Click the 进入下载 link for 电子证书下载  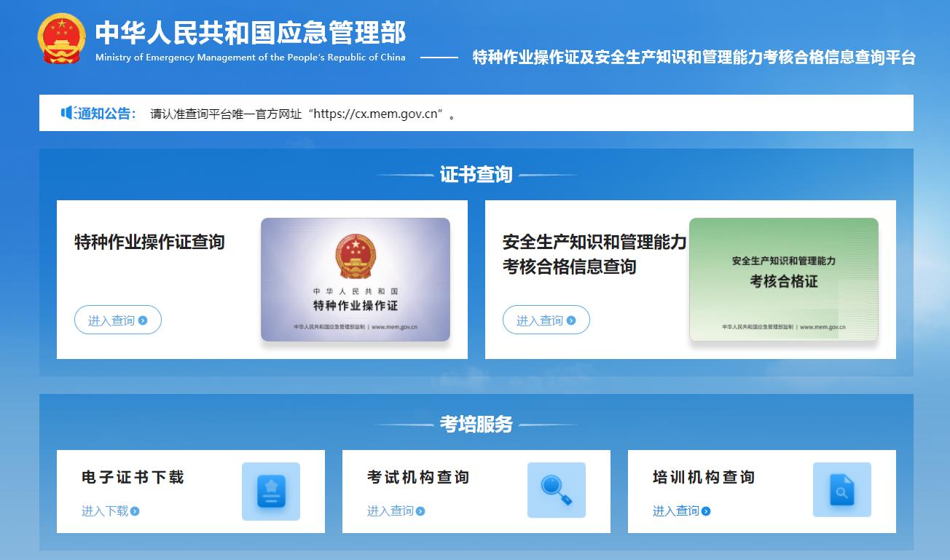[x=110, y=511]
